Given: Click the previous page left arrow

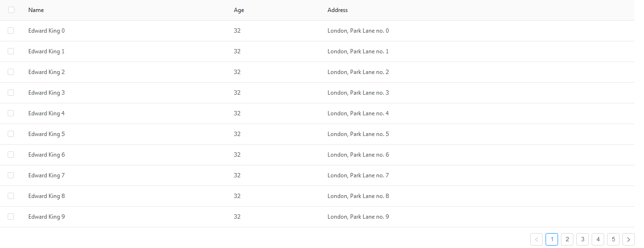Looking at the screenshot, I should pos(536,239).
